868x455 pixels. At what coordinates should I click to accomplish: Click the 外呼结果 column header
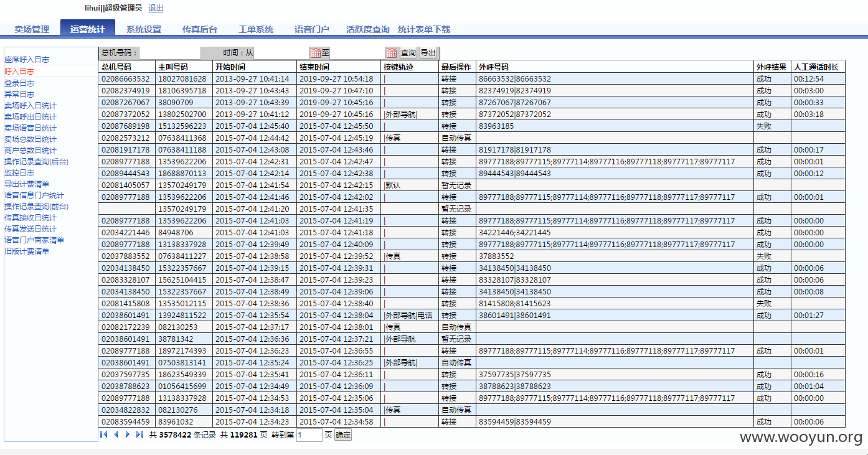pos(772,67)
